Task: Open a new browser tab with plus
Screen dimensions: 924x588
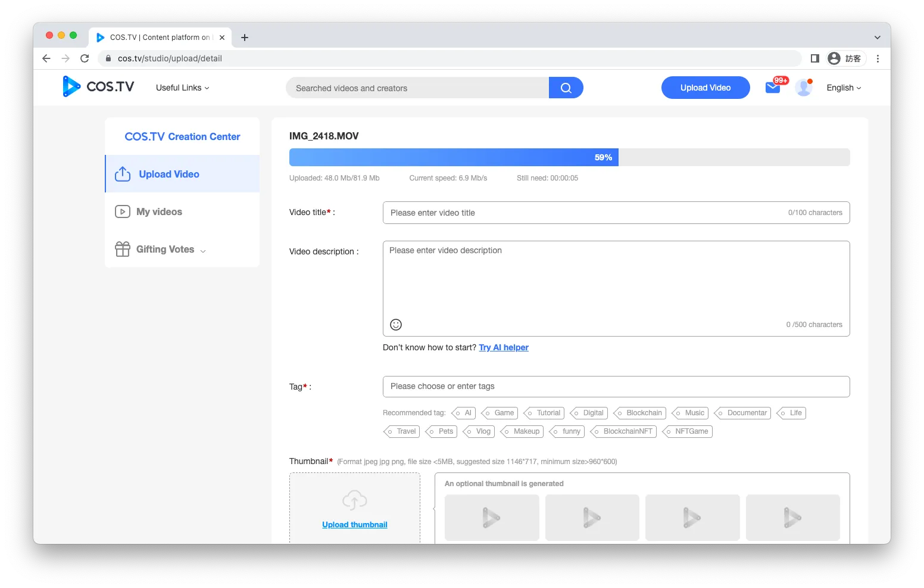Action: (x=244, y=38)
